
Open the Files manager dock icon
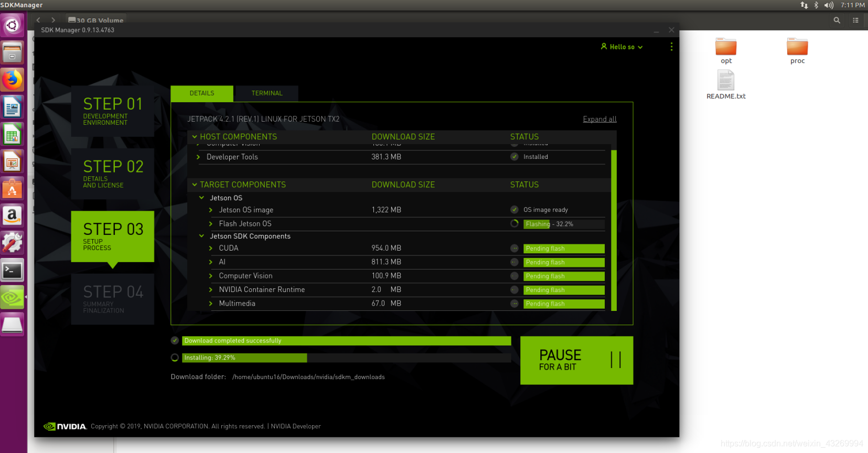[12, 52]
